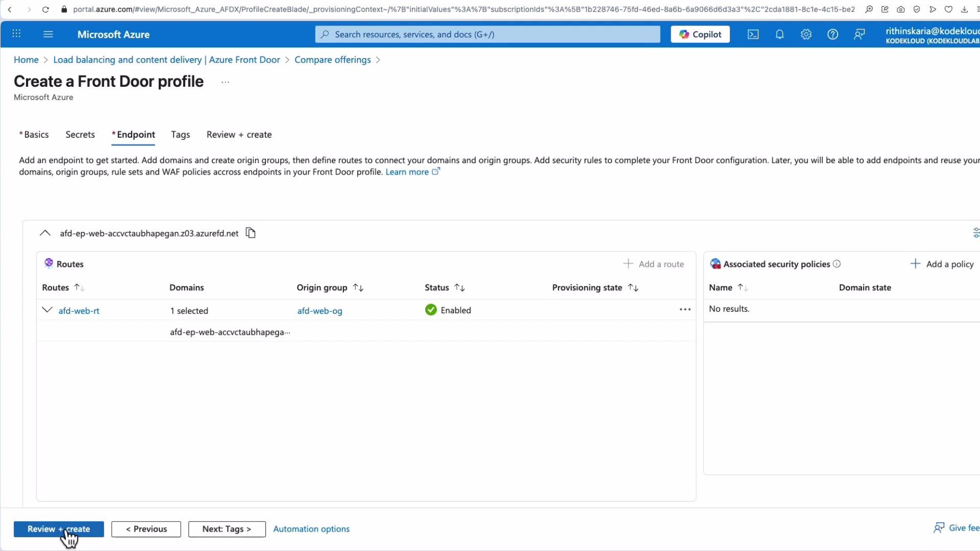Viewport: 980px width, 551px height.
Task: Open the apps grid waffle icon
Action: pyautogui.click(x=16, y=34)
